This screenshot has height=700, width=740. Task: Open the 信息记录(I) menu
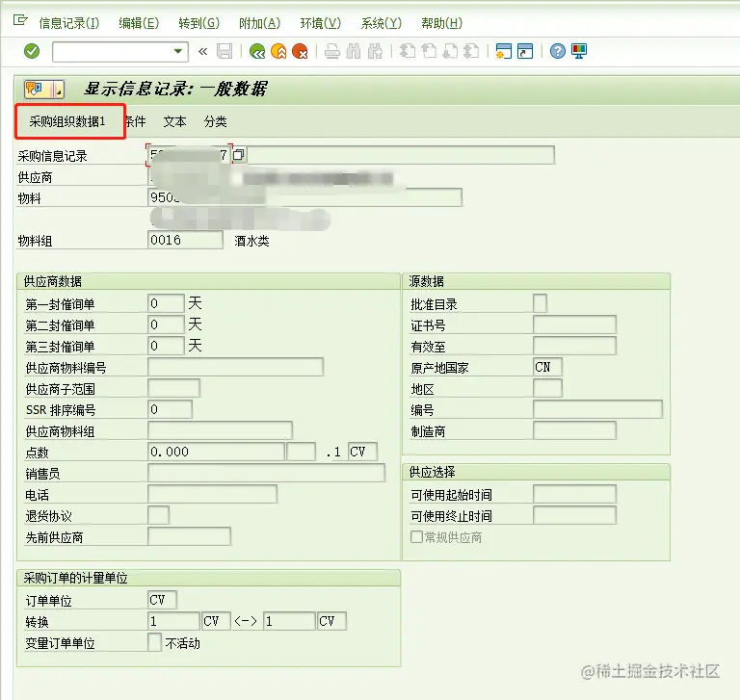(x=69, y=23)
